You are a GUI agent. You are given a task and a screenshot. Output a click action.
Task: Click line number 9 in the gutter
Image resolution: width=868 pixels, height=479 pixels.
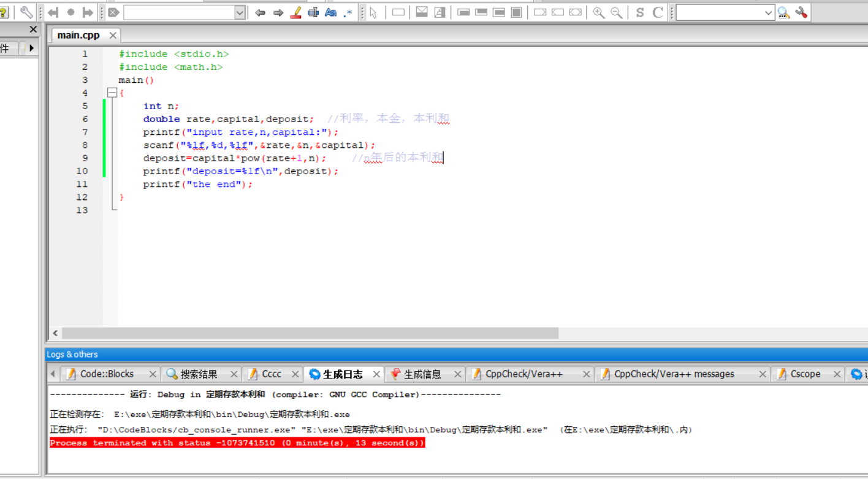(x=85, y=158)
